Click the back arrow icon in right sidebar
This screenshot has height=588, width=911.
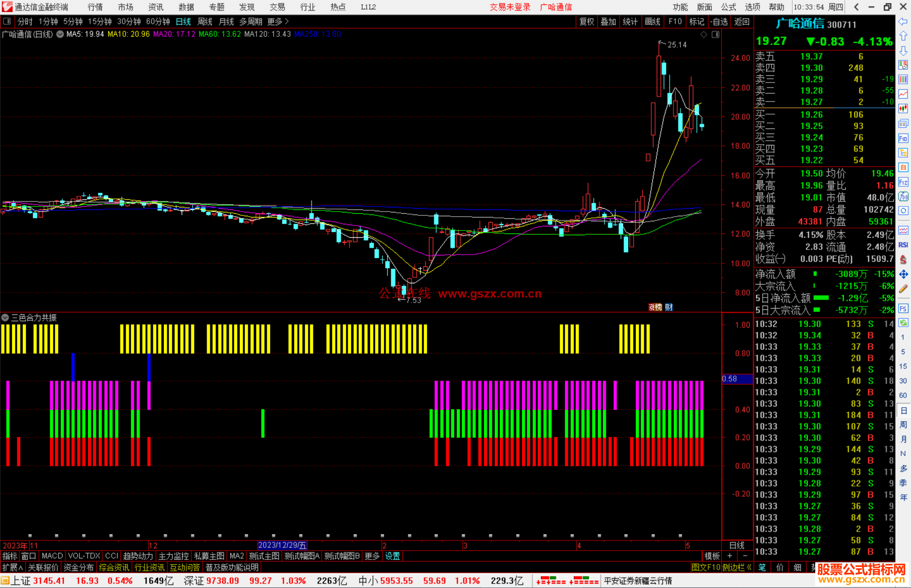903,21
